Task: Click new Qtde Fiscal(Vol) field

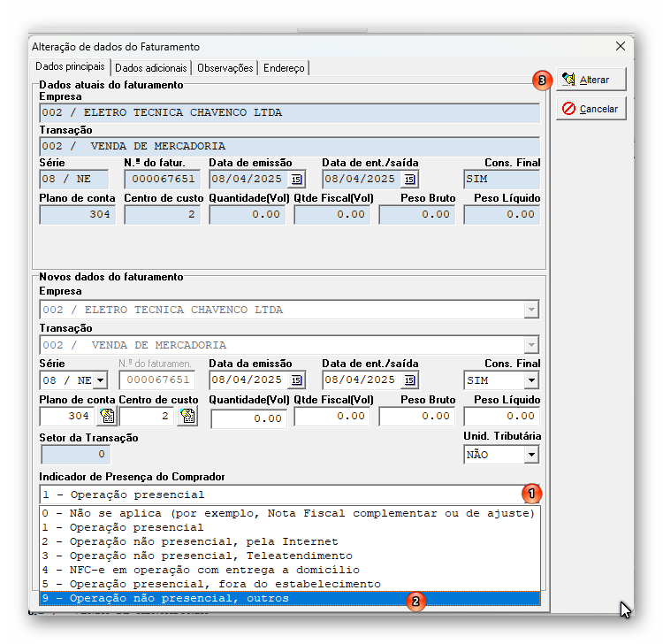Action: pyautogui.click(x=331, y=416)
